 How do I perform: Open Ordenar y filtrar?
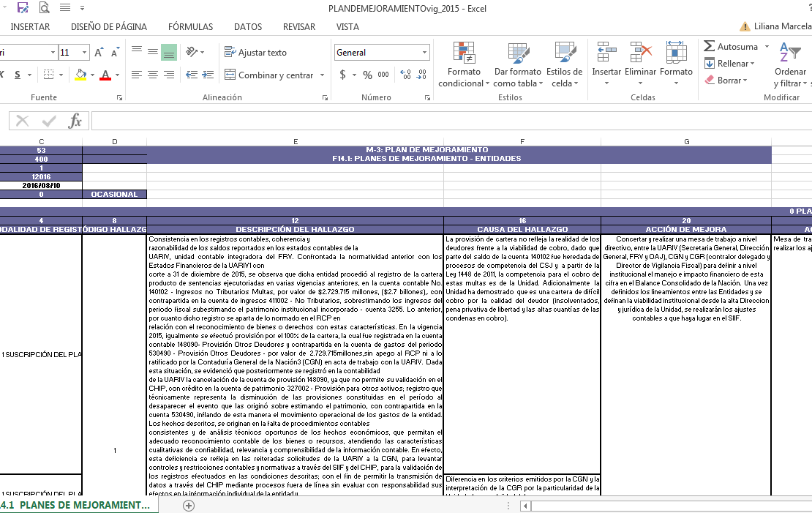click(x=790, y=64)
